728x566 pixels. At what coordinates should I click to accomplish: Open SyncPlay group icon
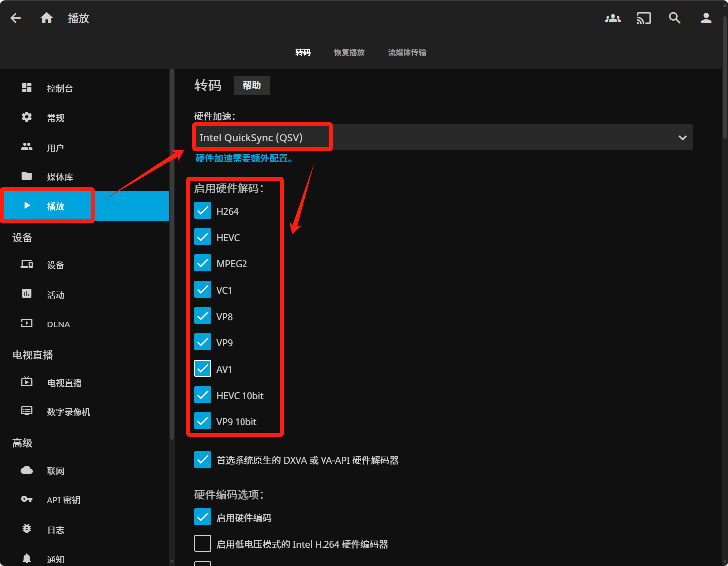613,18
